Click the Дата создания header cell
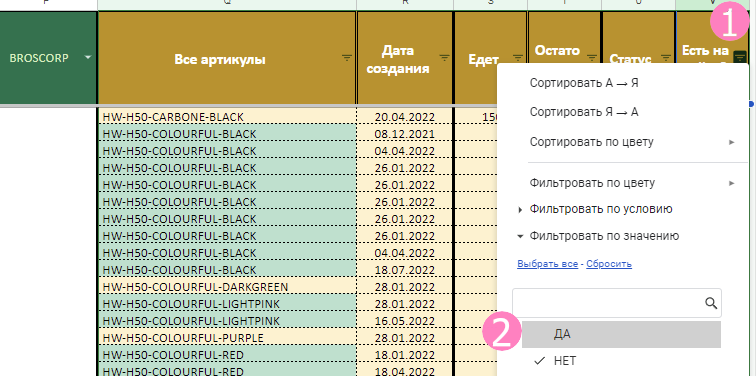Viewport: 756px width, 376px height. pyautogui.click(x=405, y=58)
